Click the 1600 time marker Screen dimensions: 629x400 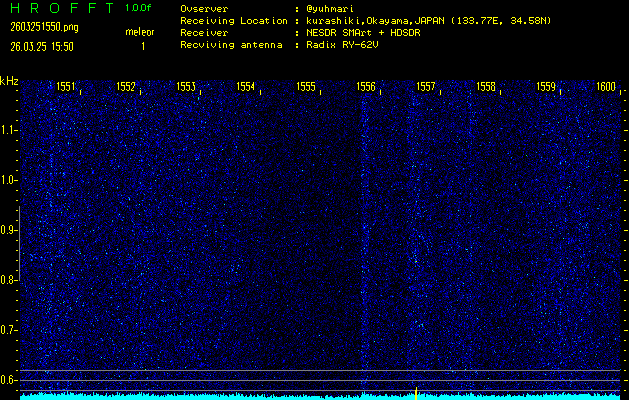point(606,86)
